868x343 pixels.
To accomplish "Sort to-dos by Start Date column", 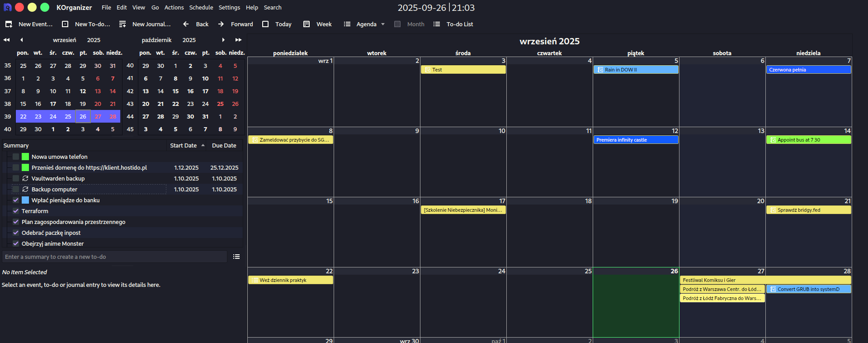I will pyautogui.click(x=184, y=146).
